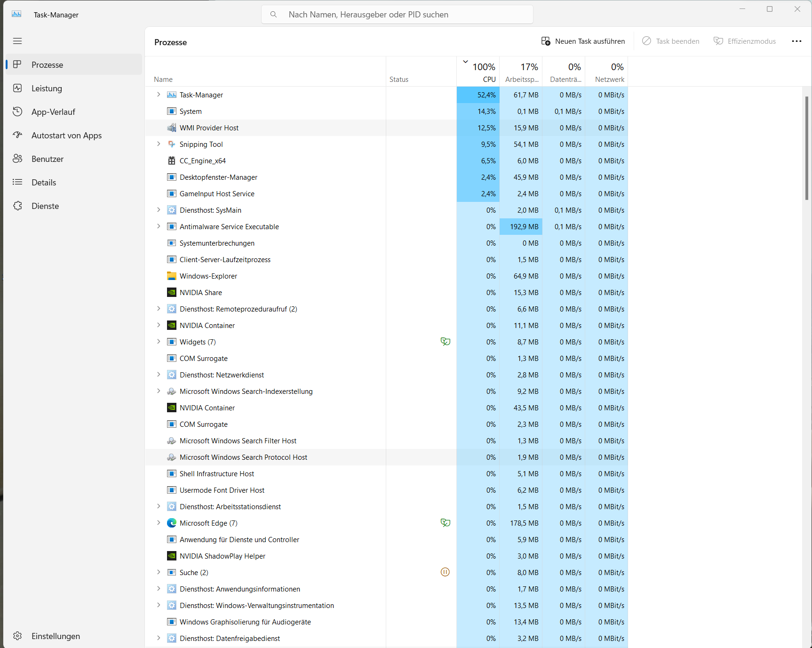Viewport: 812px width, 648px height.
Task: Click the NVIDIA ShadowPlay Helper icon
Action: point(172,556)
